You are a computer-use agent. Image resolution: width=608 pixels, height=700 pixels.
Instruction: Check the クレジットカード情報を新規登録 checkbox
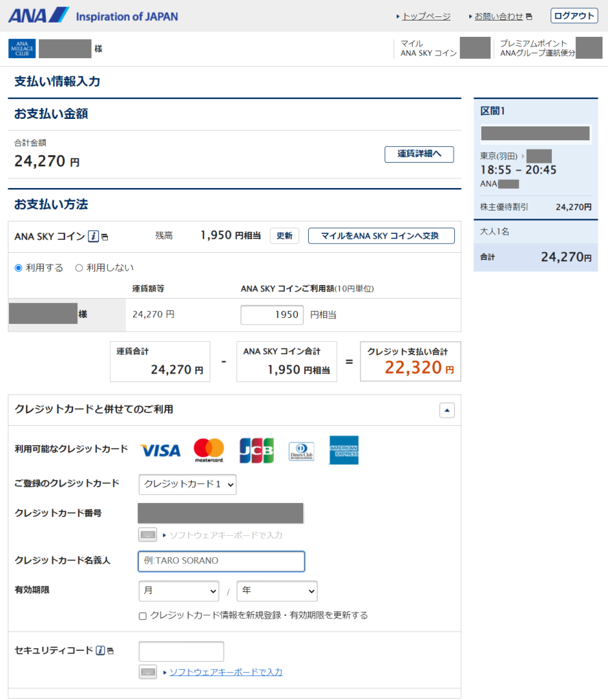coord(143,616)
